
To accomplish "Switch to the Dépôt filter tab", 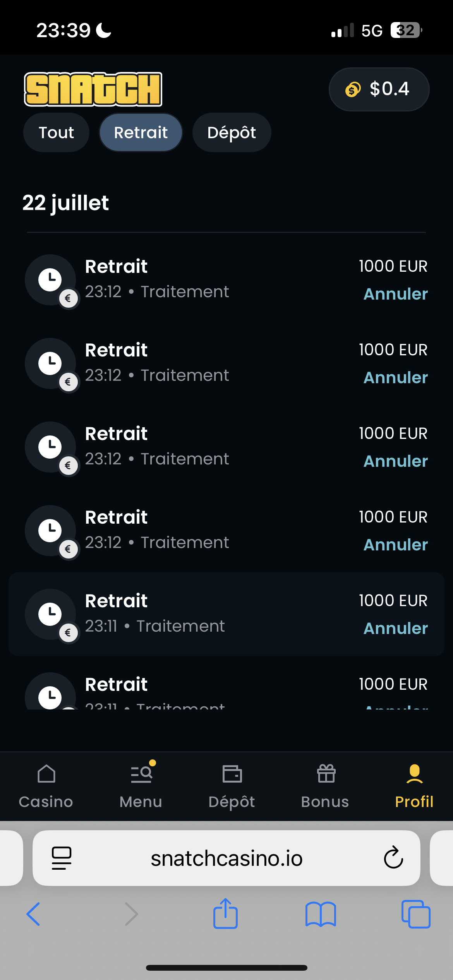I will [232, 133].
